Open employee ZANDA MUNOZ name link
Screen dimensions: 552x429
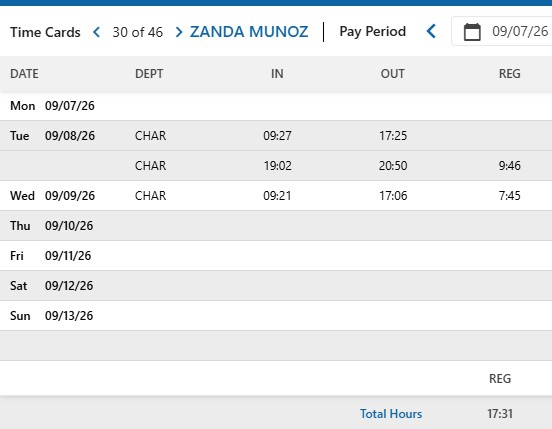point(249,32)
